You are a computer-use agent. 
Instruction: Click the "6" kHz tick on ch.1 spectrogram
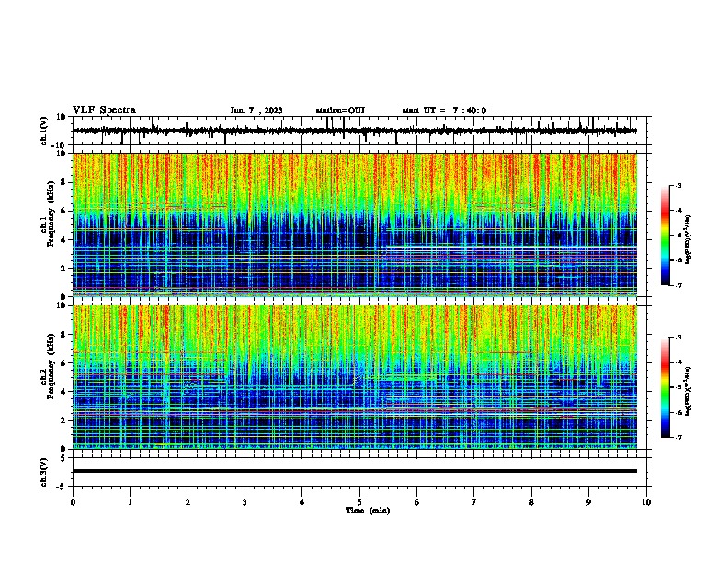tap(63, 211)
